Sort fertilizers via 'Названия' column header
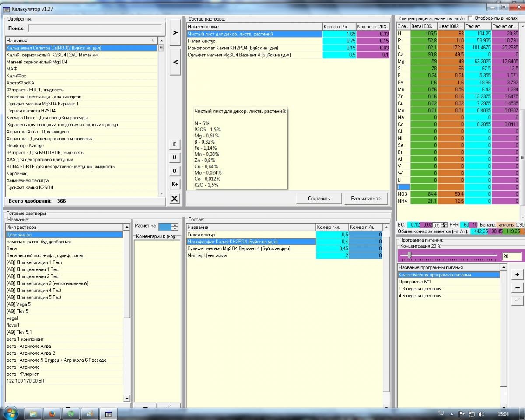 coord(82,40)
